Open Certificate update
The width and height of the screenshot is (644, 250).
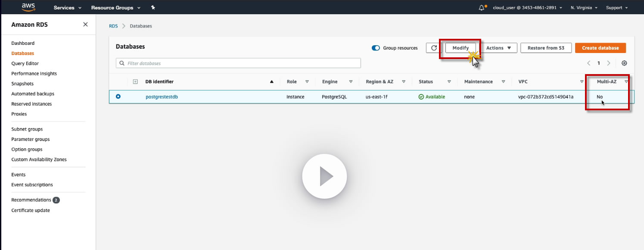pos(31,210)
